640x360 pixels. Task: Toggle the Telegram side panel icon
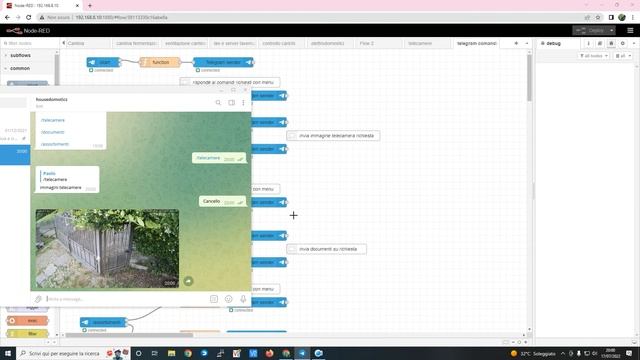[231, 102]
